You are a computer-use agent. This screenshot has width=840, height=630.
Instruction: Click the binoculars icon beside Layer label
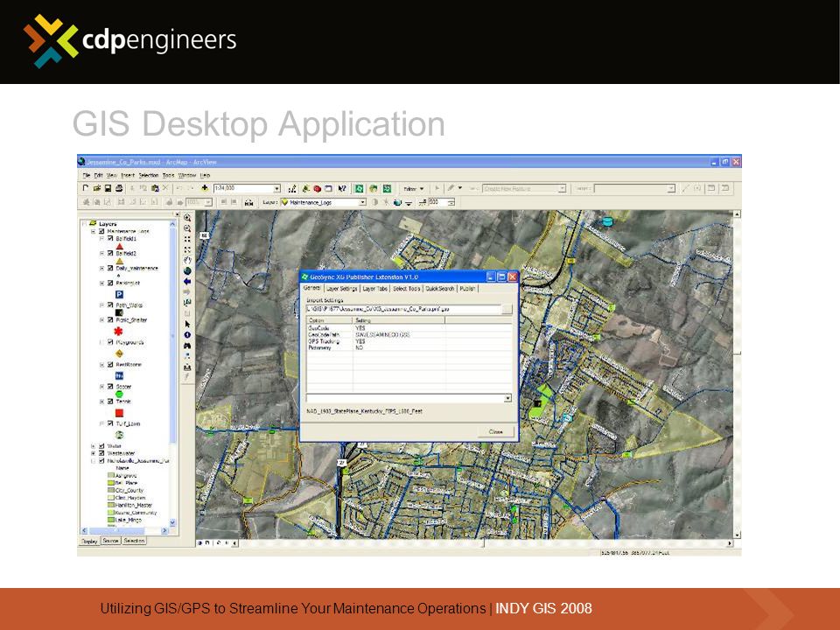pos(248,202)
